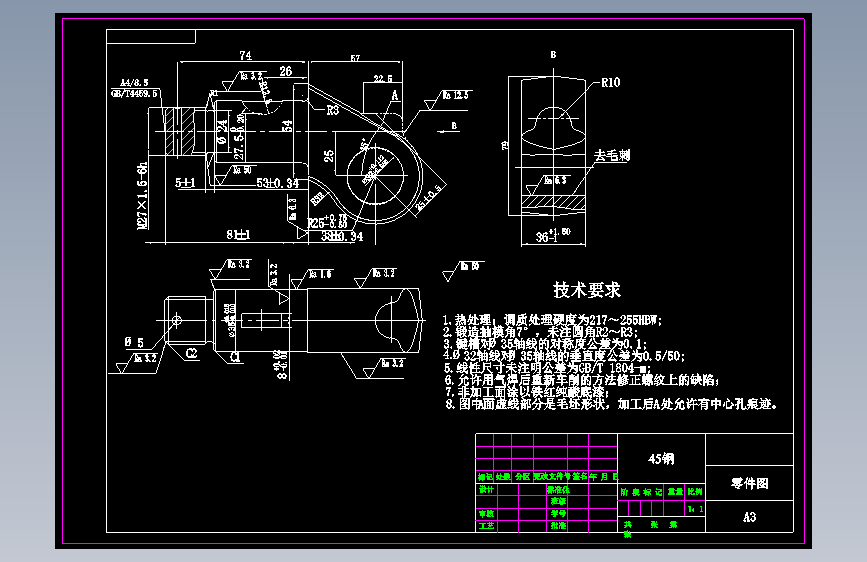This screenshot has height=562, width=867.
Task: Select the R3 radius label
Action: tap(332, 110)
